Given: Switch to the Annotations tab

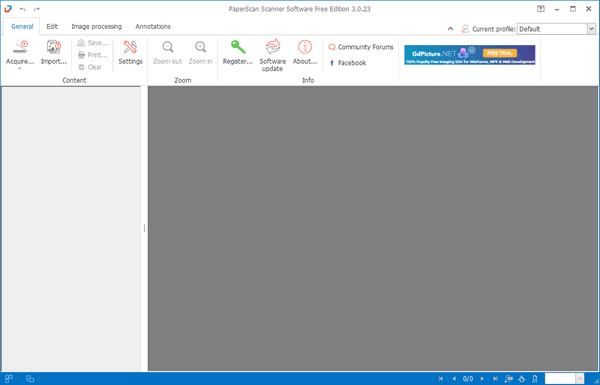Looking at the screenshot, I should 153,26.
